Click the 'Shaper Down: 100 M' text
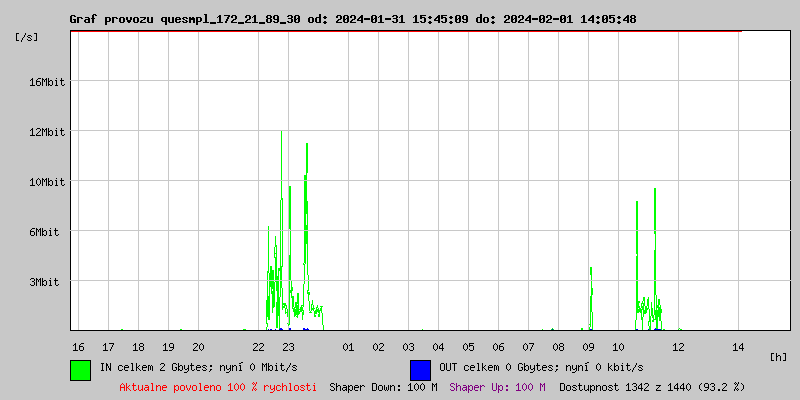The width and height of the screenshot is (800, 400). pyautogui.click(x=383, y=386)
